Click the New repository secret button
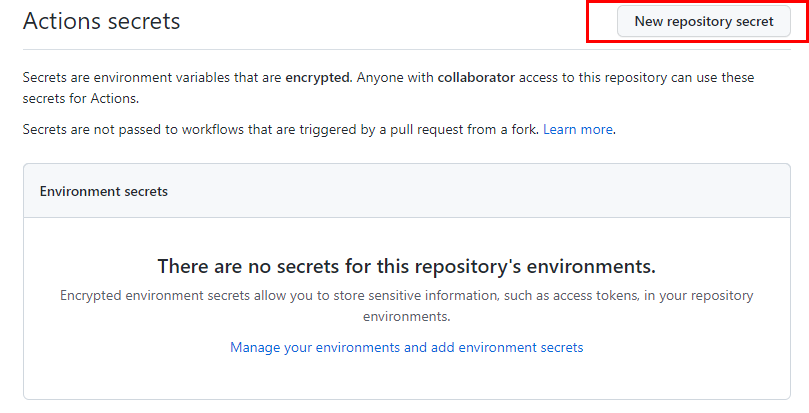The width and height of the screenshot is (809, 413). coord(704,21)
